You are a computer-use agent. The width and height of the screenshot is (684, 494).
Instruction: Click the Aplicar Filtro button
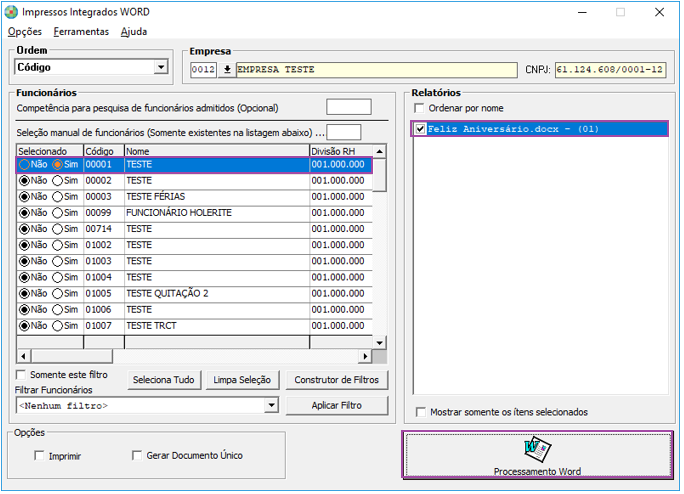point(338,407)
